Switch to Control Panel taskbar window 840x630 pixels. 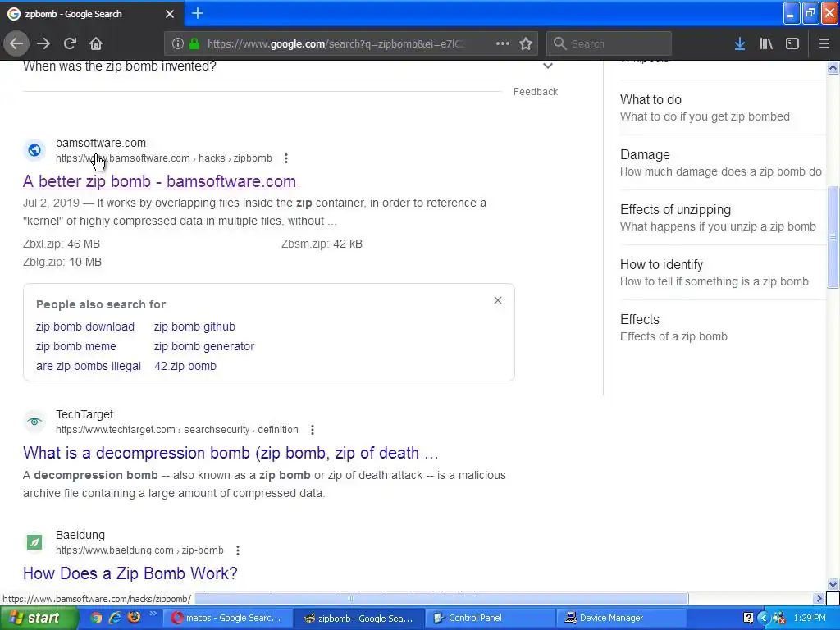tap(491, 618)
